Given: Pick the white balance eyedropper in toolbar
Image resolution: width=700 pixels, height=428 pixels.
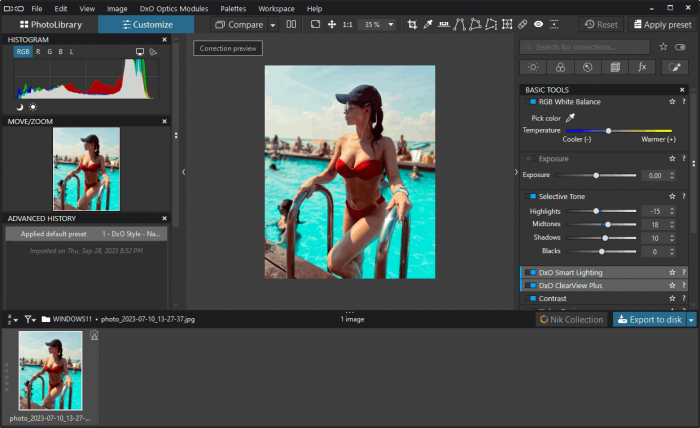Looking at the screenshot, I should (x=428, y=24).
